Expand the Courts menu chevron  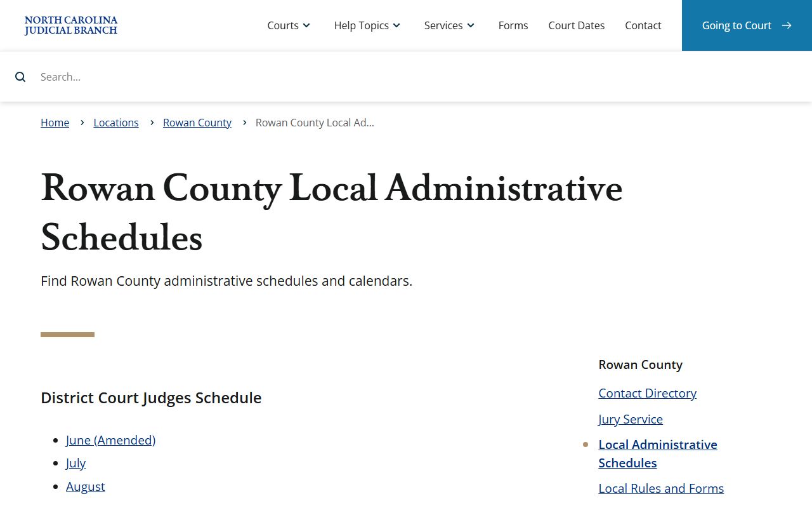(x=306, y=25)
